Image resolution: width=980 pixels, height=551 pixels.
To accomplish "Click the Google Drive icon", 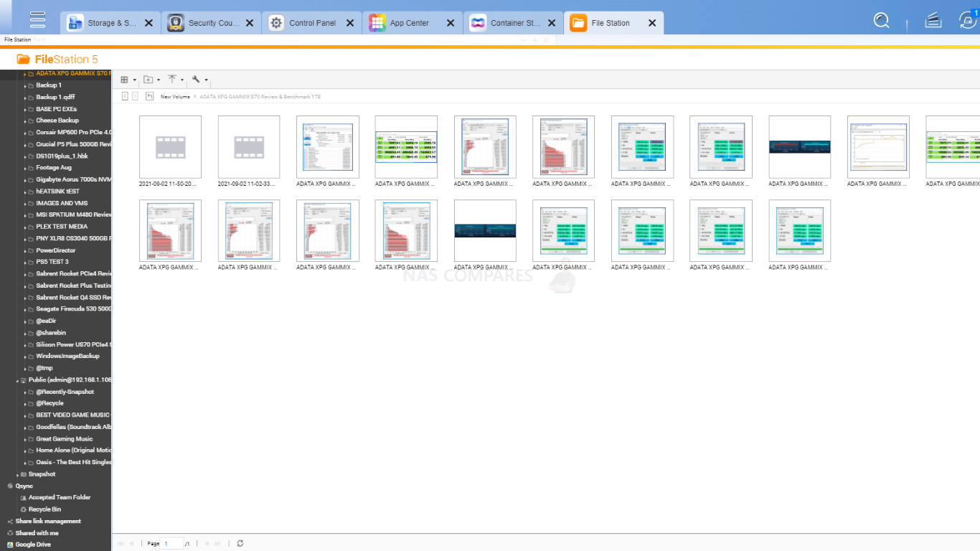I will 10,545.
